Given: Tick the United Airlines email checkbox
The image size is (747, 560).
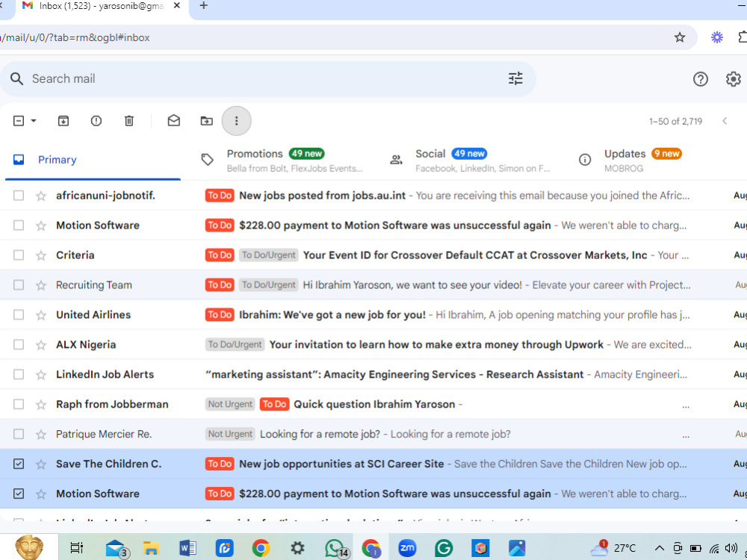Looking at the screenshot, I should point(19,315).
